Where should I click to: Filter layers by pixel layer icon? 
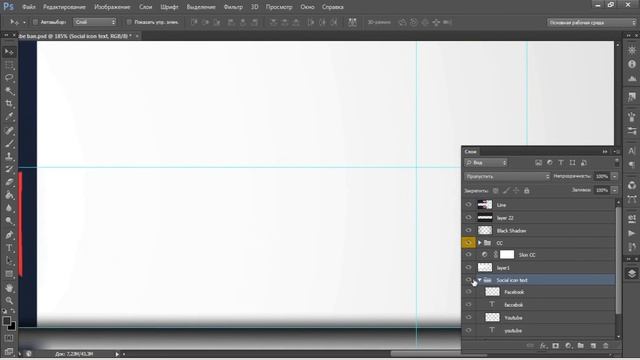coord(538,163)
